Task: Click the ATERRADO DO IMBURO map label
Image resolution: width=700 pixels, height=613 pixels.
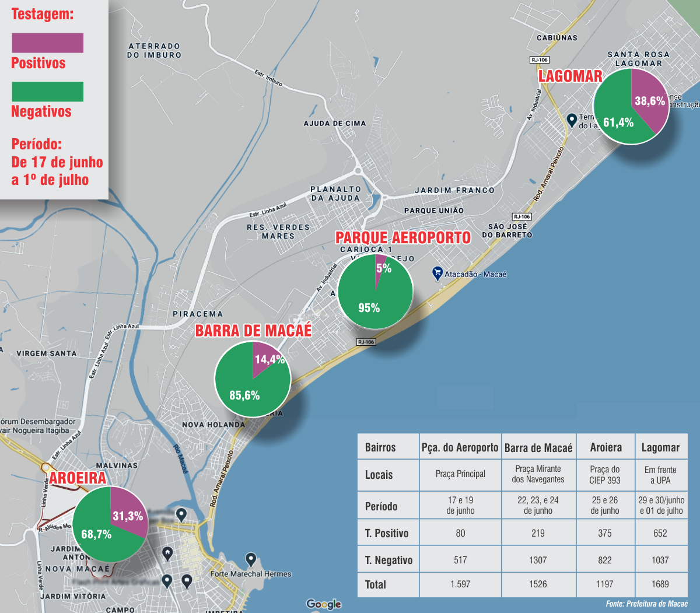Action: pyautogui.click(x=155, y=51)
